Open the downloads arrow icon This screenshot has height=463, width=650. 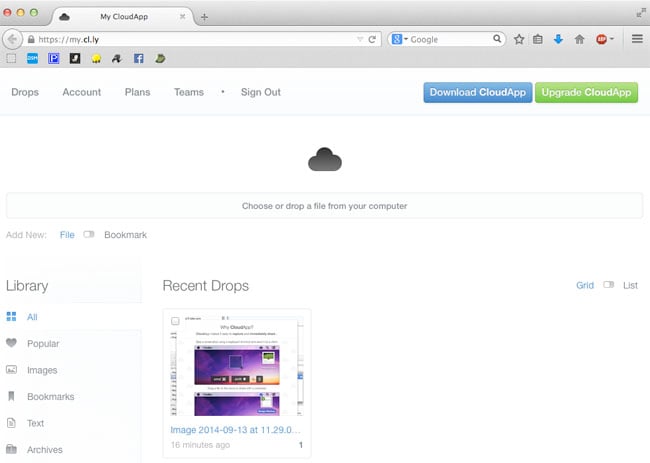pyautogui.click(x=558, y=39)
